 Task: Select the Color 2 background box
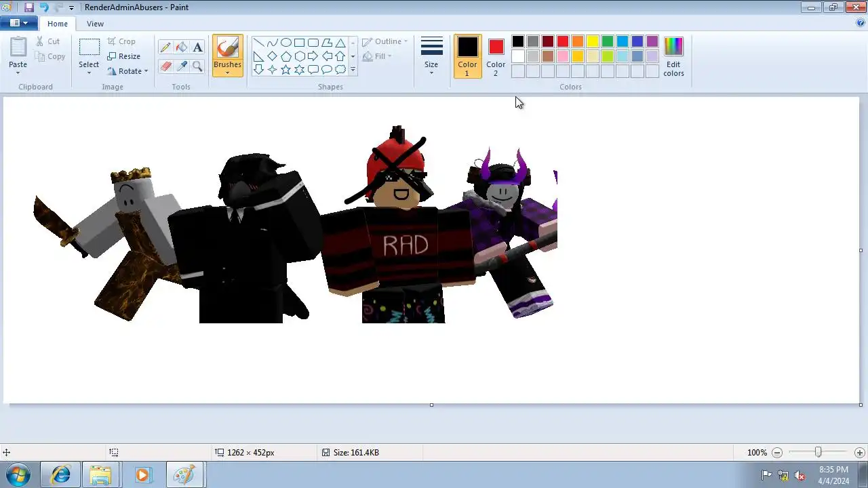click(496, 56)
